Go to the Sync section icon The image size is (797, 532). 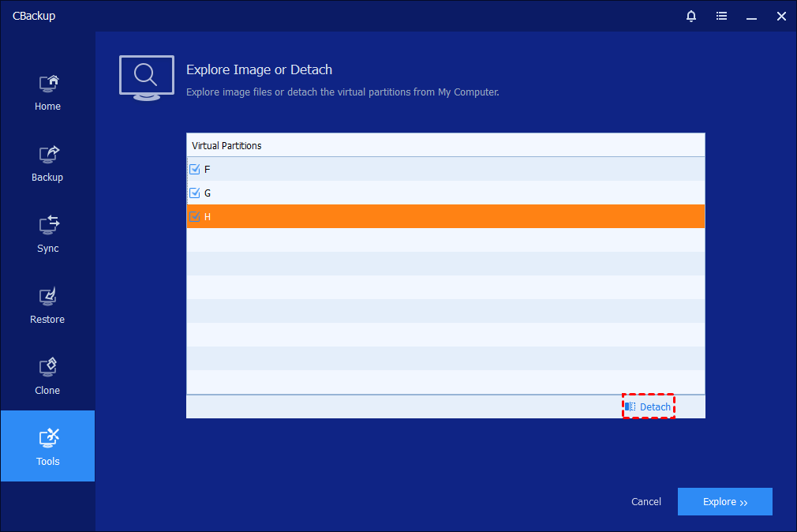pyautogui.click(x=48, y=226)
